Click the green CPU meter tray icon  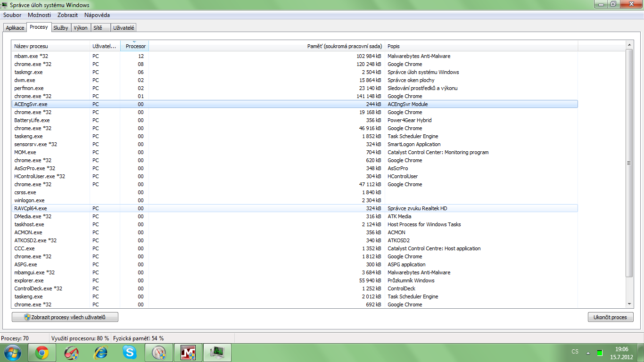click(x=600, y=352)
